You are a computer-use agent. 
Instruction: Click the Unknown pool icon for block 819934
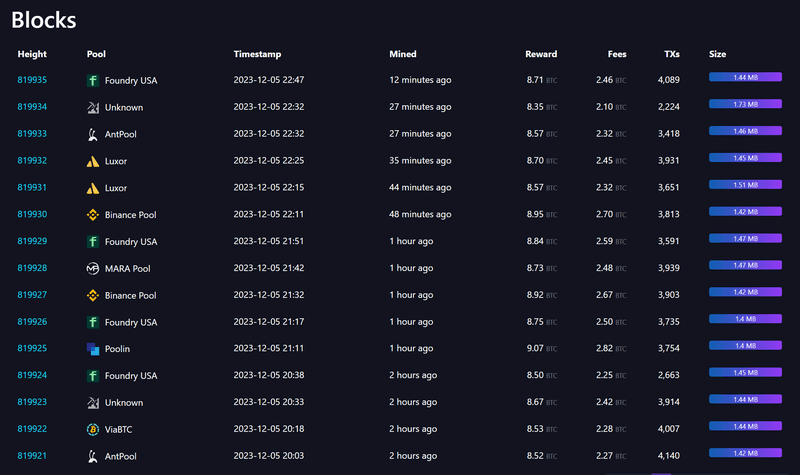coord(93,106)
